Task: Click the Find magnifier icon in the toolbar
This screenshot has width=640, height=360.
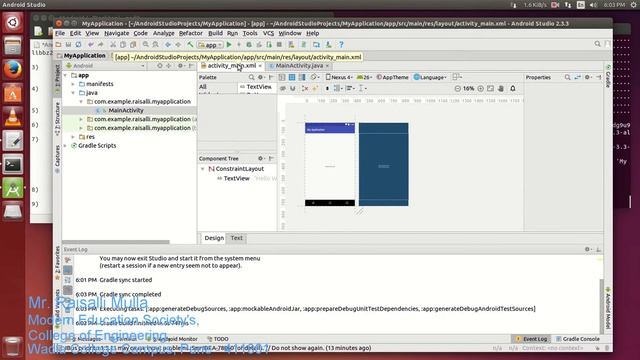Action: coord(145,44)
